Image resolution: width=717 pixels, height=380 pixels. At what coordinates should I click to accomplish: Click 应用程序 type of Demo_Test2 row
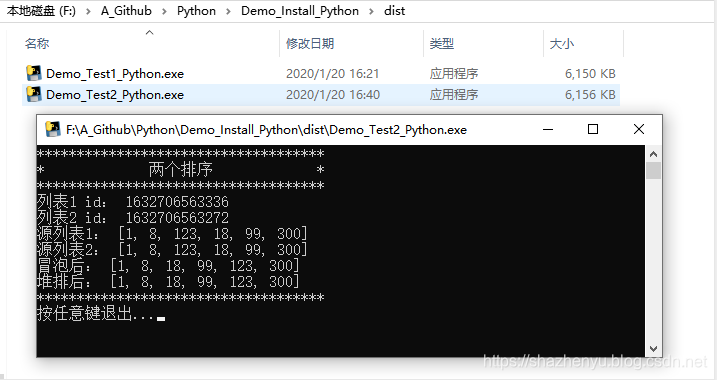454,95
